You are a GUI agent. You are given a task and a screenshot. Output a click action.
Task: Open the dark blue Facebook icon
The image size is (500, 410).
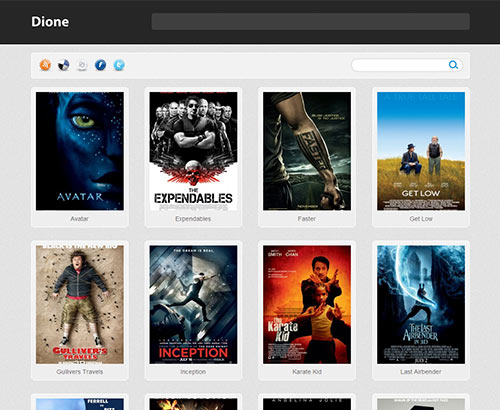tap(100, 65)
